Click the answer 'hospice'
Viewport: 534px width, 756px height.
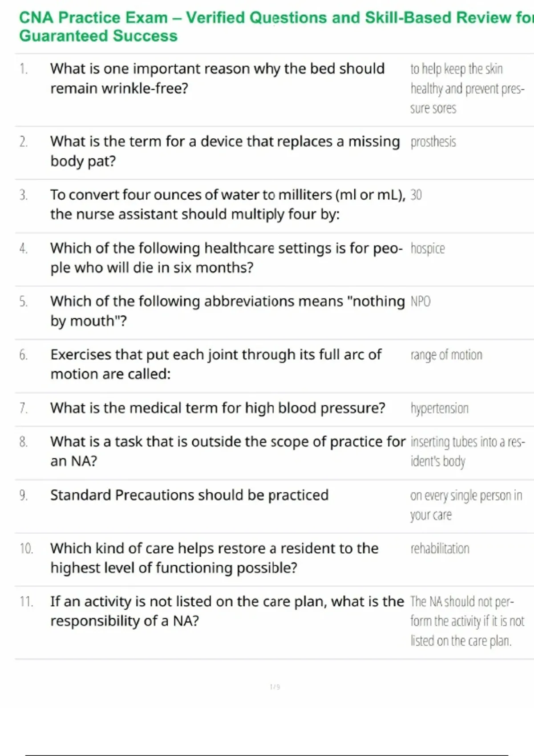click(427, 248)
